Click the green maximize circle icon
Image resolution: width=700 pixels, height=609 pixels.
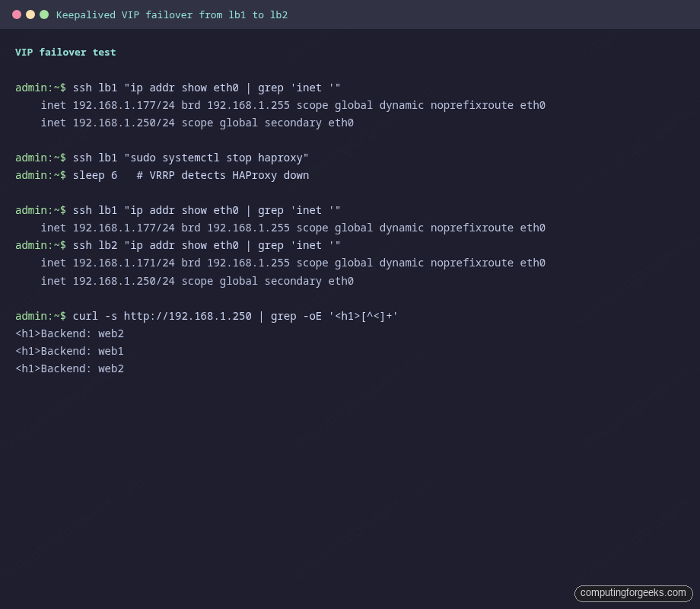coord(43,14)
